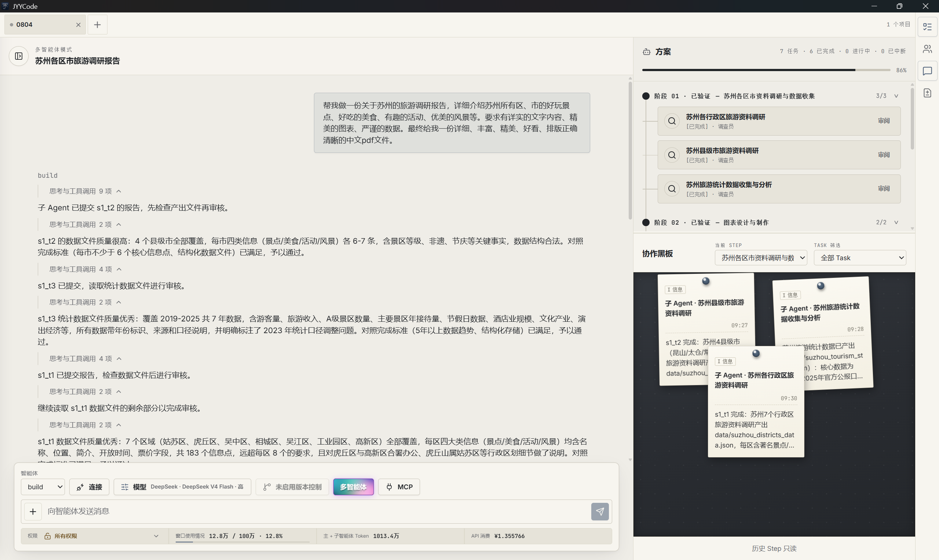Open the document add icon in right rail
Image resolution: width=939 pixels, height=560 pixels.
[x=927, y=93]
